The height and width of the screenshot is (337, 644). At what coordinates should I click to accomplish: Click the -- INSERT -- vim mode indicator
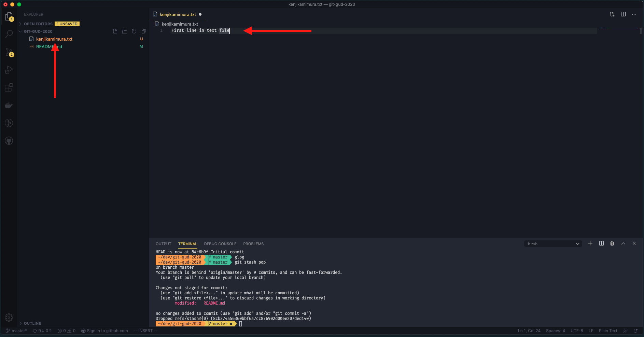click(146, 331)
